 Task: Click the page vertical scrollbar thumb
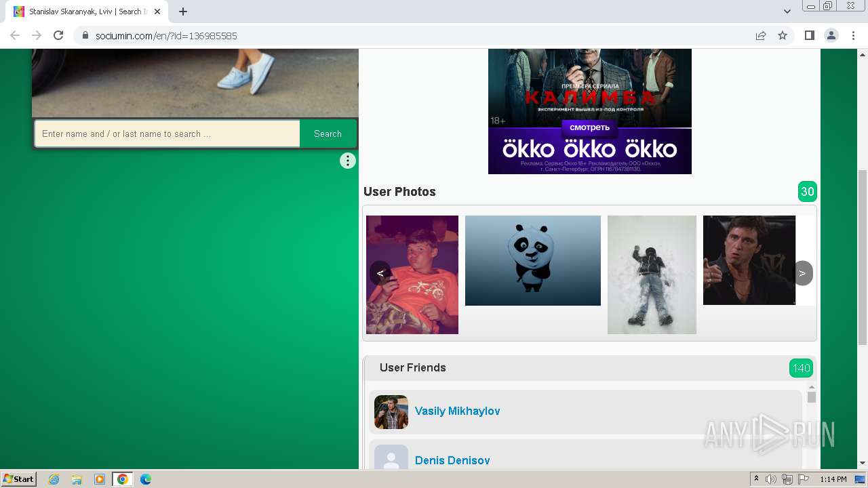[863, 258]
